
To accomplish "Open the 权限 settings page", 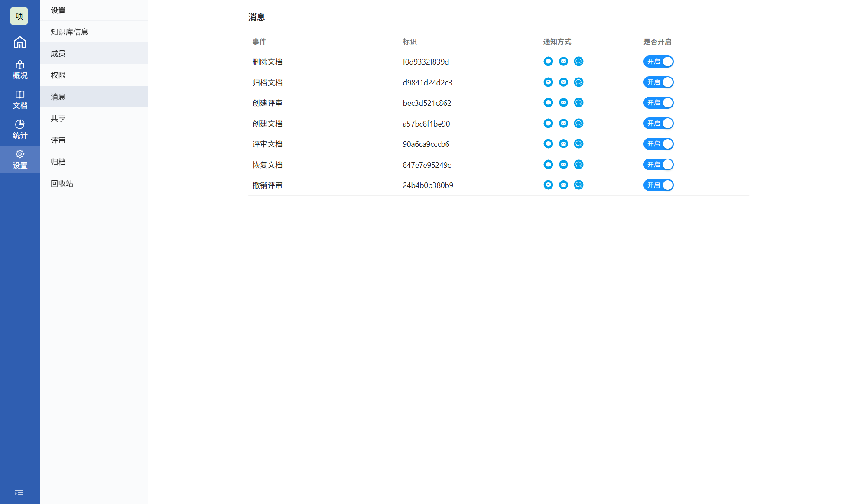I will tap(58, 75).
